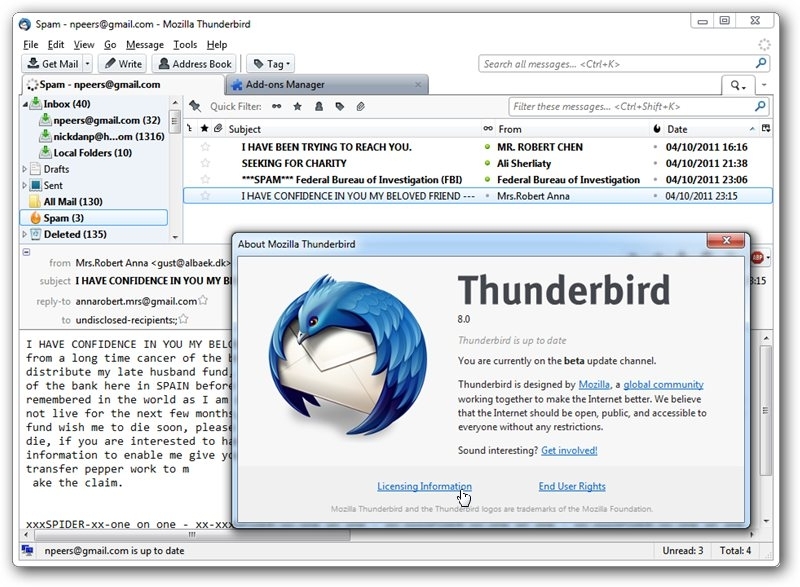Click the Adblock Plus ABP icon
The image size is (800, 587).
click(757, 258)
